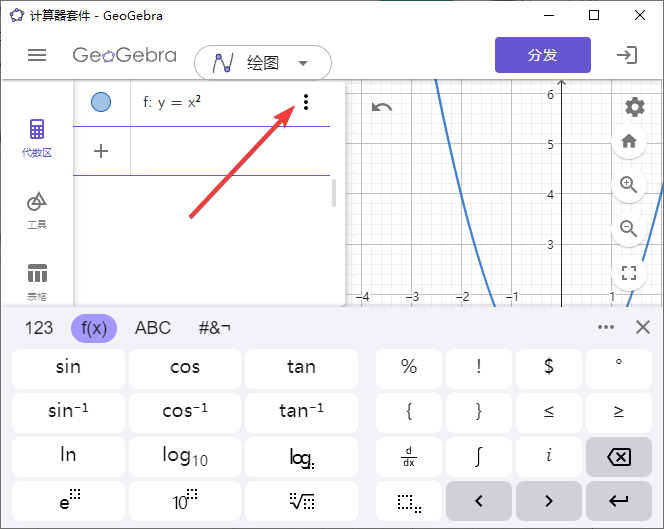Tap the percent key
Viewport: 664px width, 529px height.
coord(409,368)
